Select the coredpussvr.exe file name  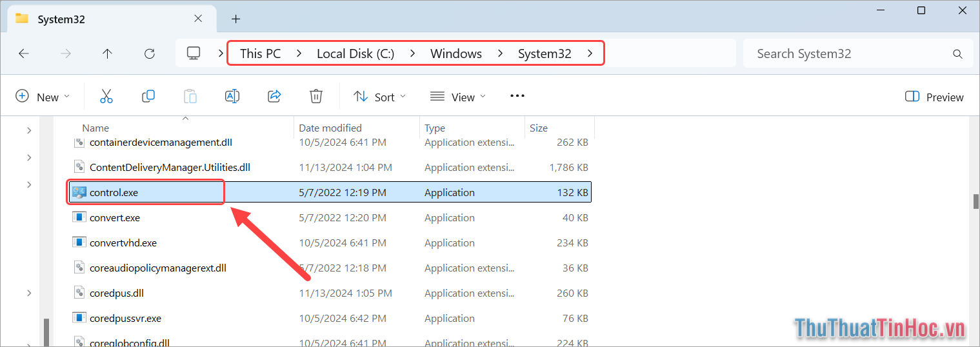point(125,318)
